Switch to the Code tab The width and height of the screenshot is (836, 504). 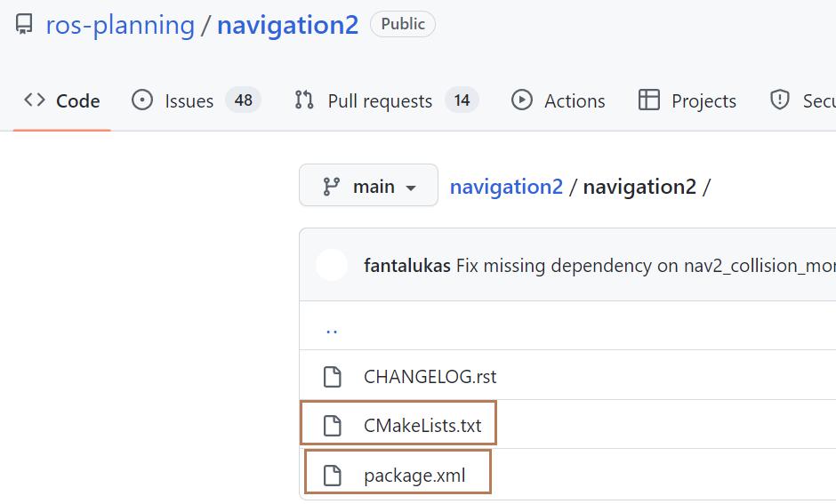point(62,100)
